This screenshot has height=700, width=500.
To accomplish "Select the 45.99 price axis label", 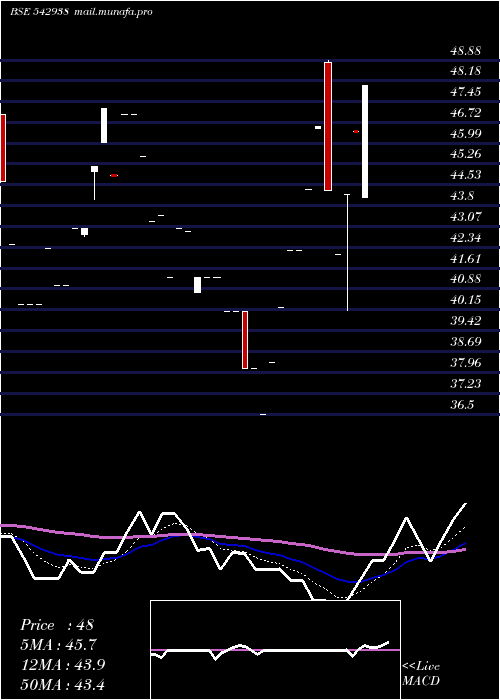I will pos(466,133).
